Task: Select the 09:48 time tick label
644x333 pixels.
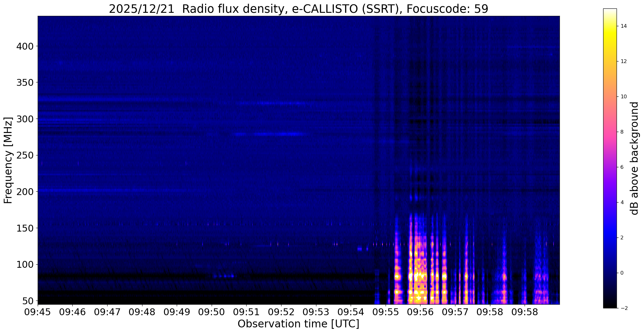Action: [142, 312]
